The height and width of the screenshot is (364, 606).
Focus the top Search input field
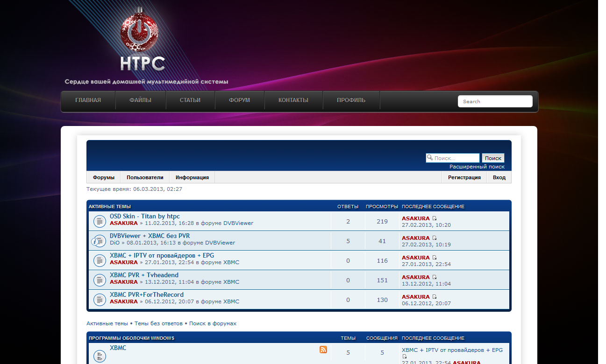pos(495,101)
